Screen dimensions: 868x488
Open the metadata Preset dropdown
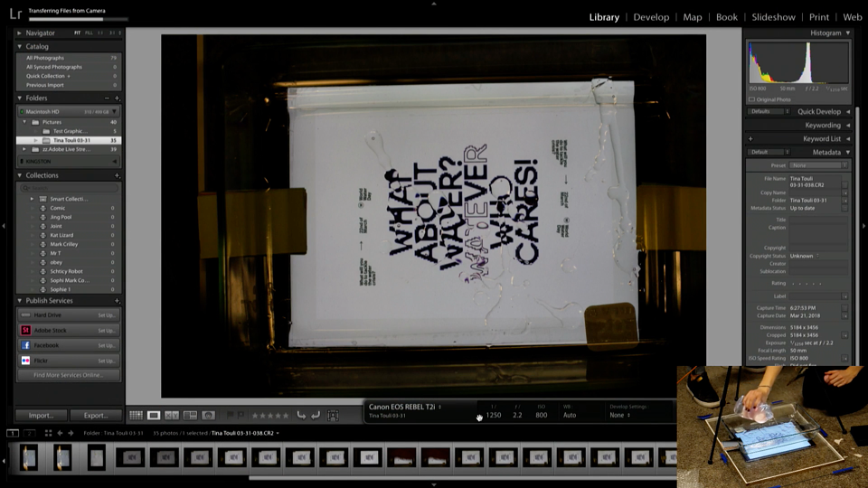pyautogui.click(x=819, y=165)
